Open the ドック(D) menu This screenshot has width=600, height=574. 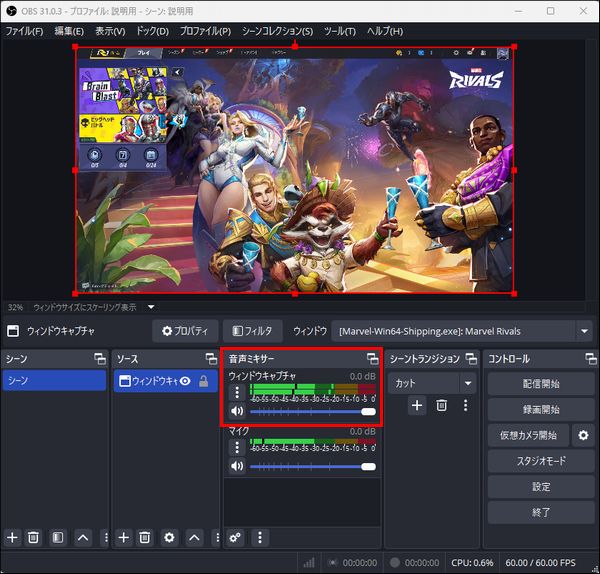point(152,31)
